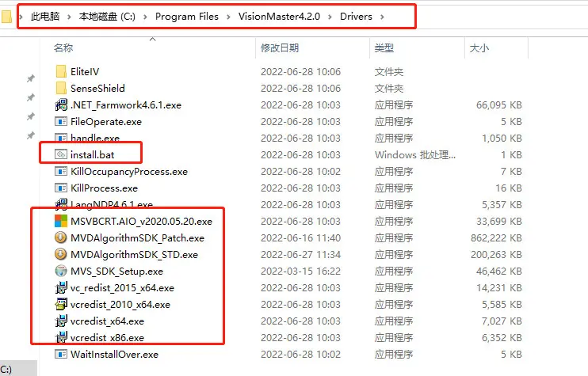Expand the chevron before 此电脑 breadcrumb
Image resolution: width=588 pixels, height=376 pixels.
[x=21, y=17]
